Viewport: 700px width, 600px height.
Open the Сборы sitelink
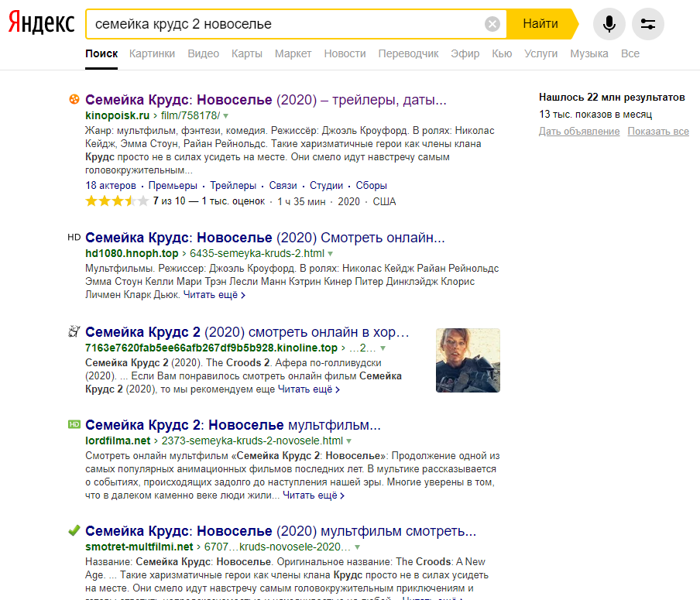click(x=372, y=185)
